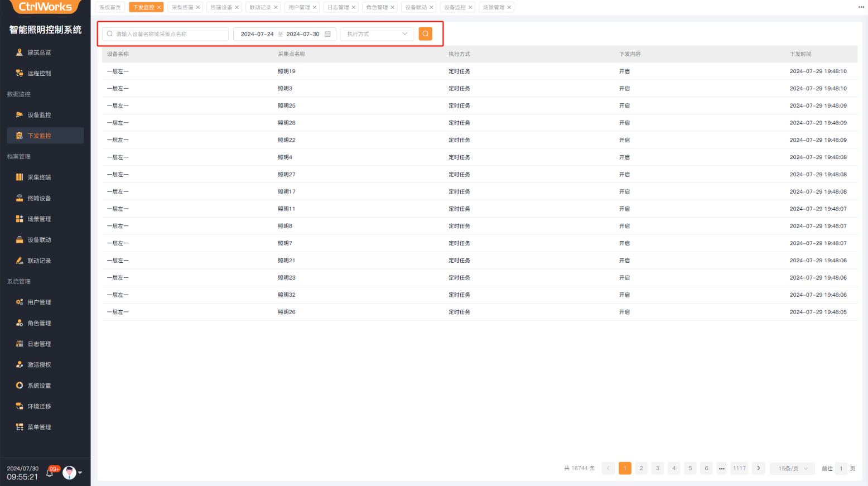Go to page 2 of results

641,468
